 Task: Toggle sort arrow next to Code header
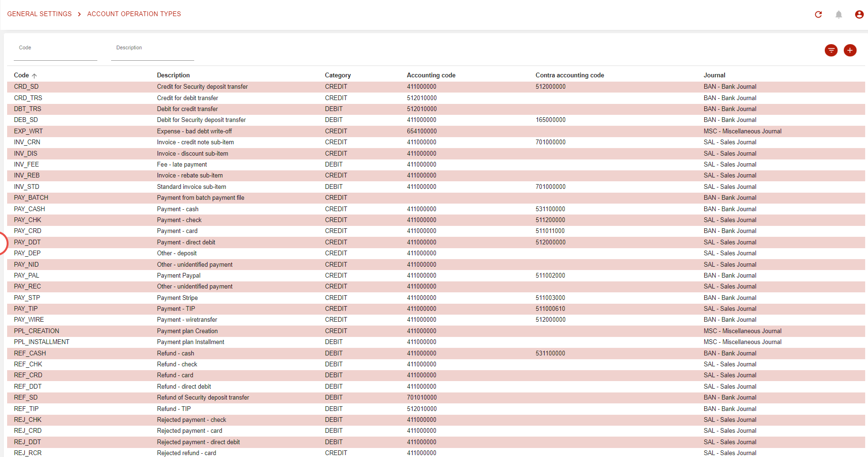tap(34, 75)
